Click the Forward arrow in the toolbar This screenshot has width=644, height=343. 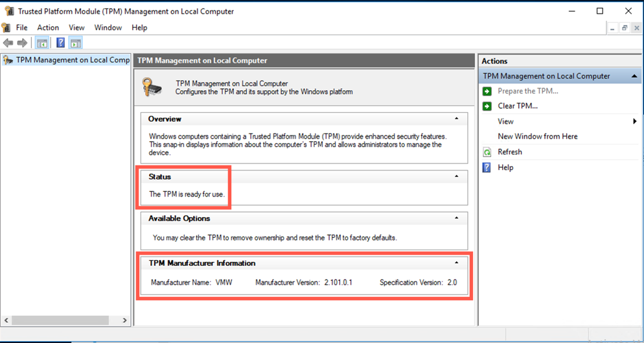(22, 43)
